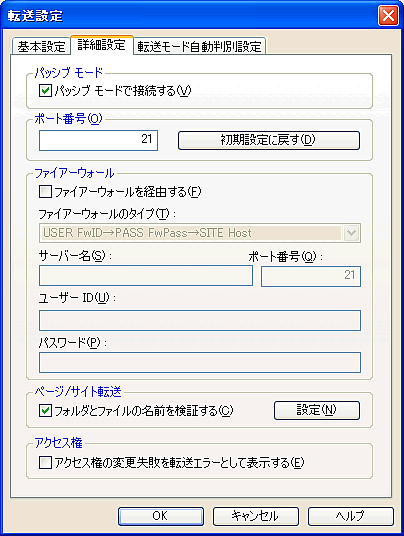Click the パスワード input field
Viewport: 404px width, 536px height.
200,362
